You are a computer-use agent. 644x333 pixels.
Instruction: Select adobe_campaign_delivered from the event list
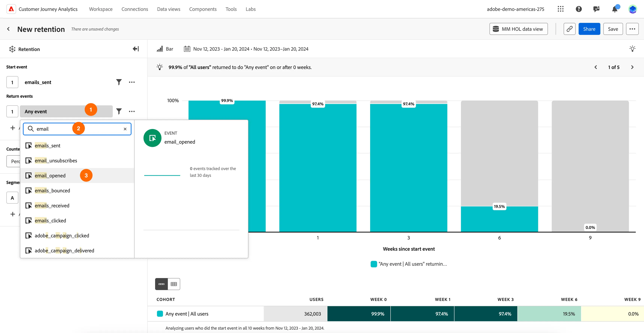coord(77,250)
